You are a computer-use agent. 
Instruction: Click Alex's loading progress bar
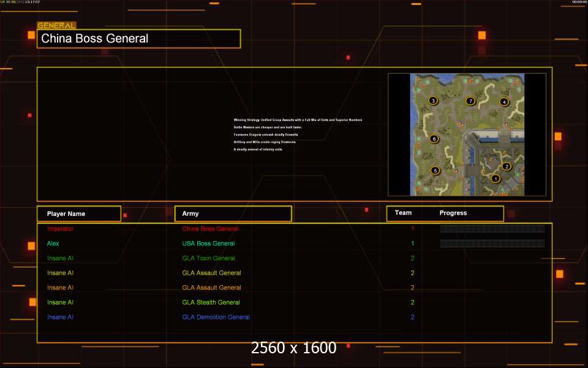click(492, 243)
